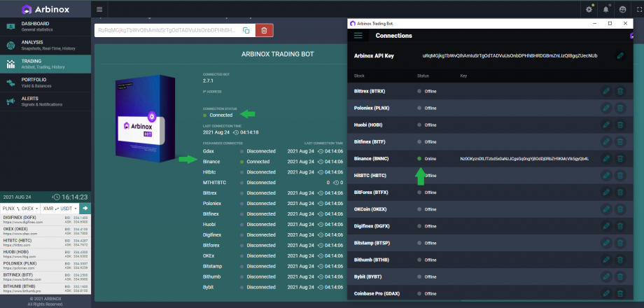The width and height of the screenshot is (644, 308).
Task: Click the Arbinox API Key value in bot window
Action: [x=510, y=56]
